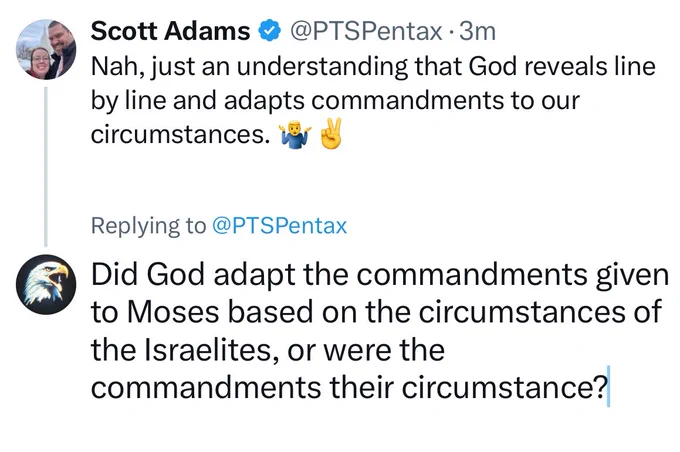Click the eagle avatar next to the reply

[x=46, y=285]
